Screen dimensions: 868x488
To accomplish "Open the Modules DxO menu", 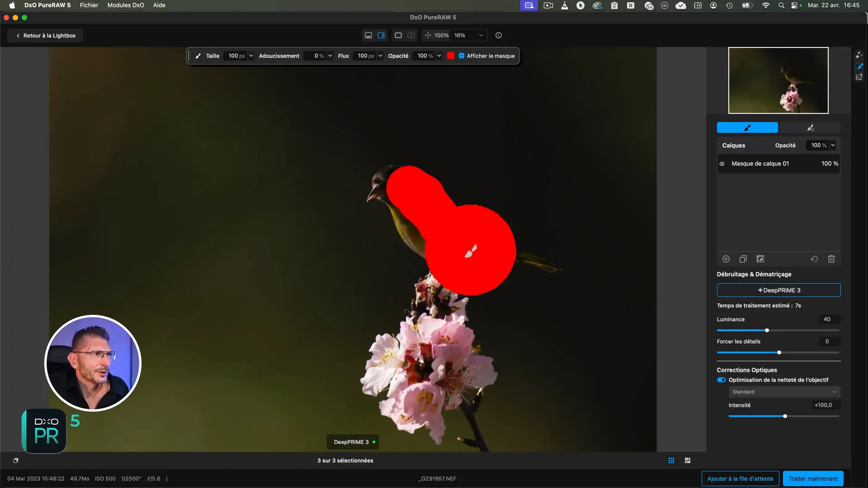I will (126, 5).
